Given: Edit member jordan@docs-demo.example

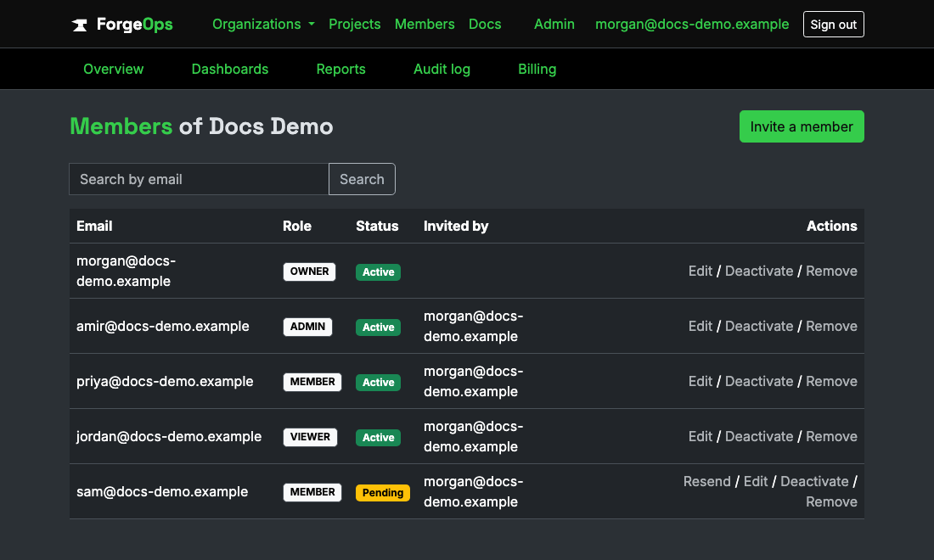Looking at the screenshot, I should [x=700, y=436].
